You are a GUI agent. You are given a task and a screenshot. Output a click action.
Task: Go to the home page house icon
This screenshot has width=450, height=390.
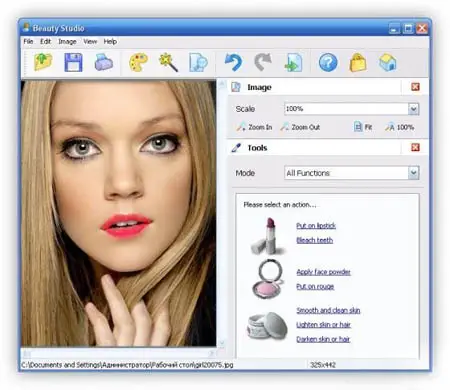[x=388, y=62]
